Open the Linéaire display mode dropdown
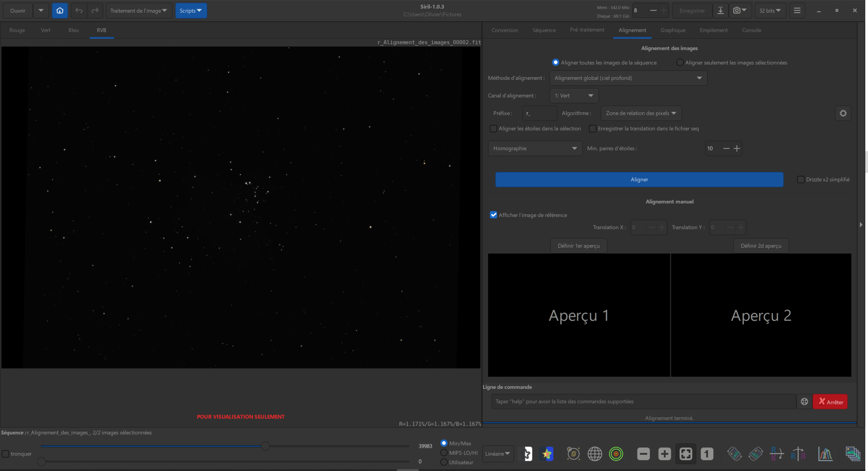The image size is (868, 471). tap(498, 454)
